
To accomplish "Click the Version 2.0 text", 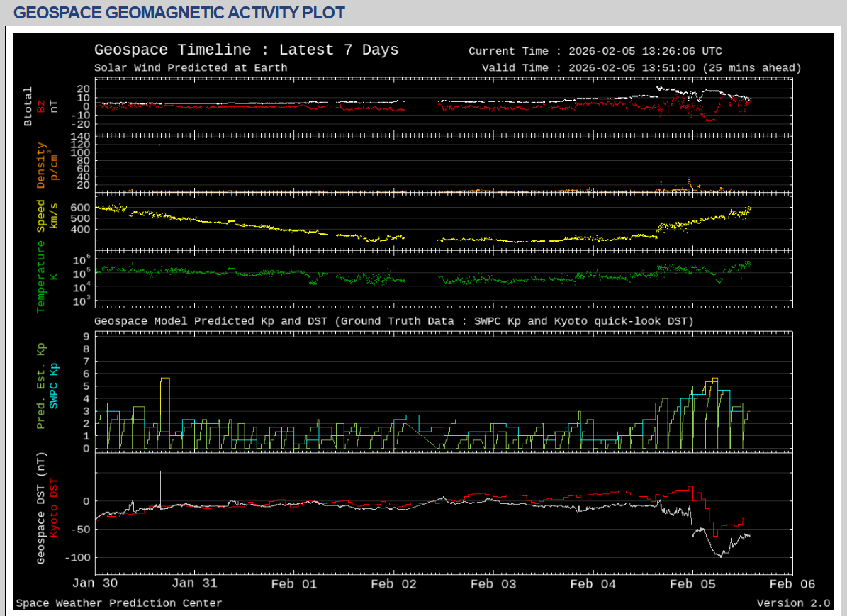I will (x=792, y=603).
